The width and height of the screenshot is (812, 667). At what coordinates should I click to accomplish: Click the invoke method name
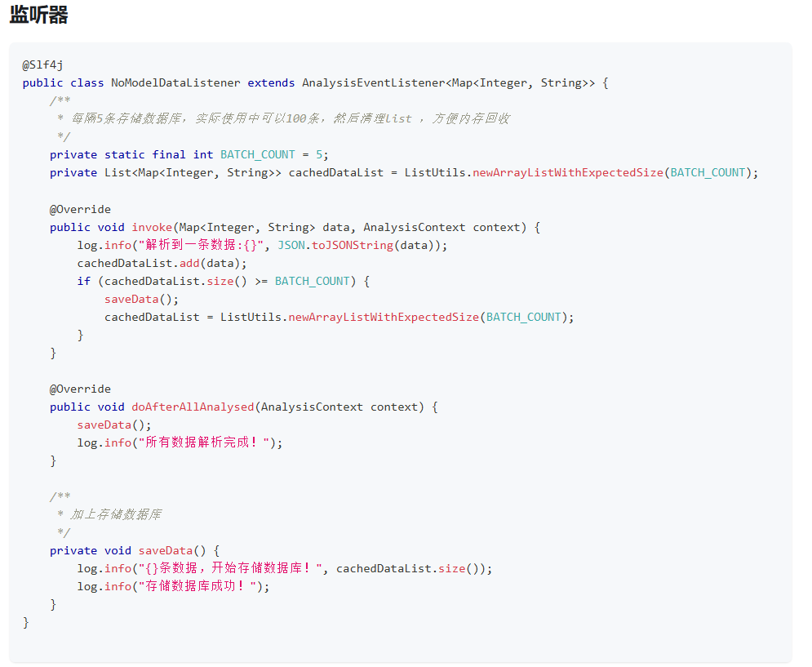[x=152, y=227]
